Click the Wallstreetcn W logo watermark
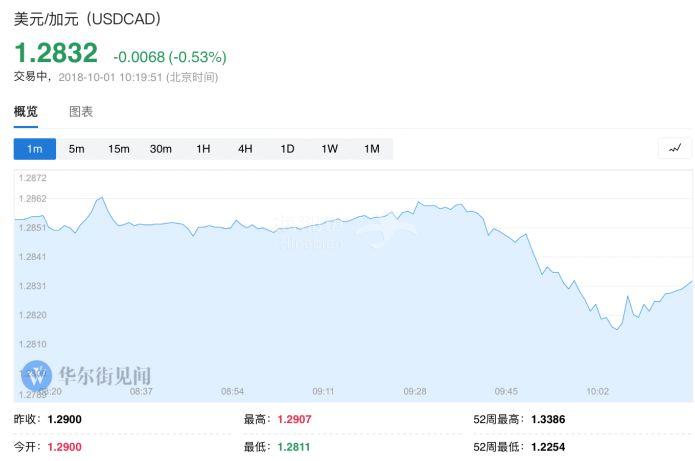Screen dimensions: 695x461 coord(37,376)
